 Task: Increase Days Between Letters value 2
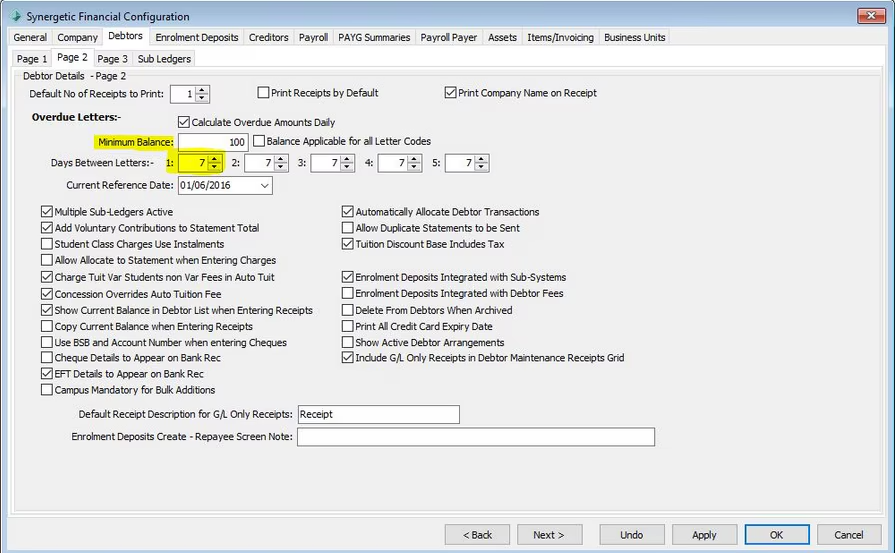(x=281, y=159)
